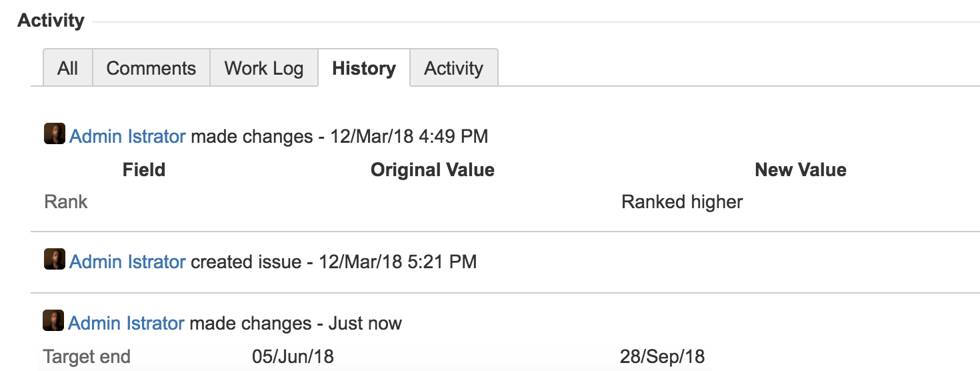Viewport: 980px width, 371px height.
Task: Click the original date 05/Jun/18
Action: [x=293, y=357]
